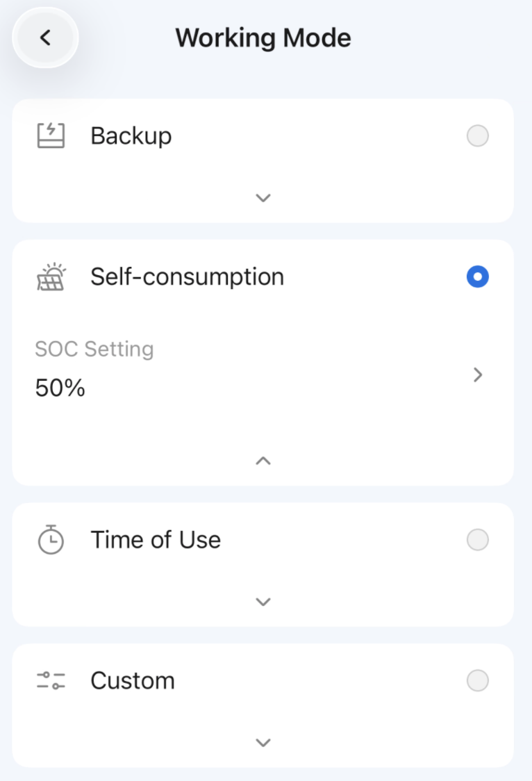The height and width of the screenshot is (781, 532).
Task: Click the Time of Use label
Action: coord(156,540)
